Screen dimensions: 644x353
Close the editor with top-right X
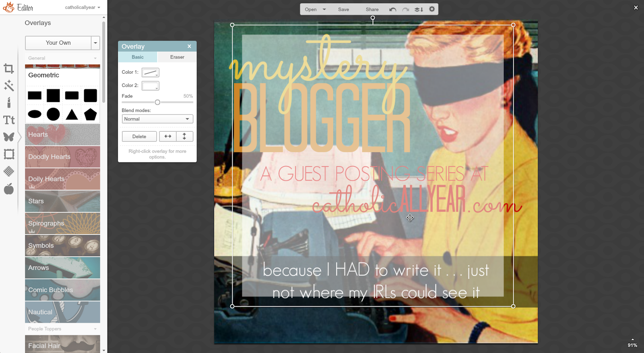[x=636, y=7]
